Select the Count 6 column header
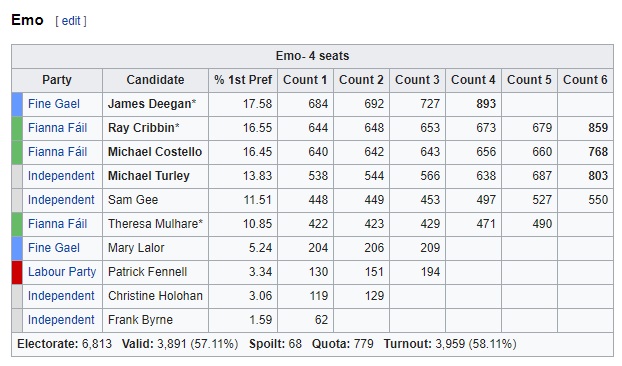Screen dimensions: 622x366 (x=585, y=80)
